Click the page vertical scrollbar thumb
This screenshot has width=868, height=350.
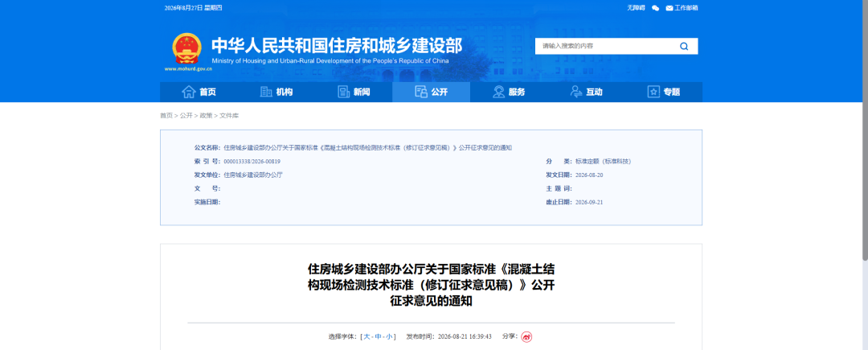865,130
